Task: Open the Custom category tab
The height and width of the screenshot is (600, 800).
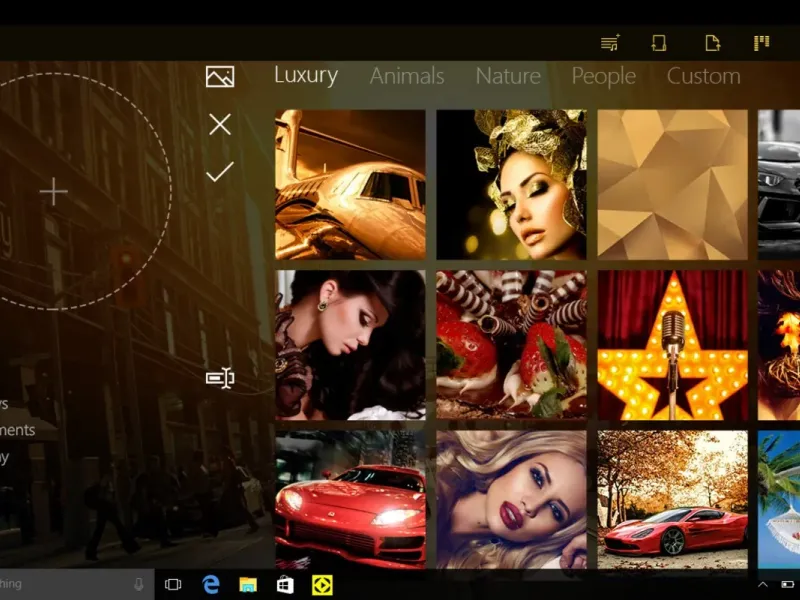Action: click(704, 76)
